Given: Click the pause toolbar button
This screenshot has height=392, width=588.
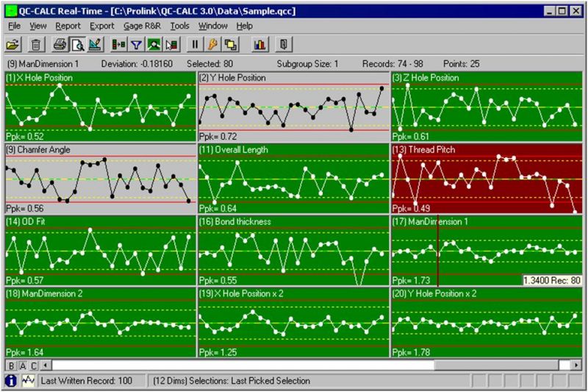Looking at the screenshot, I should coord(195,45).
